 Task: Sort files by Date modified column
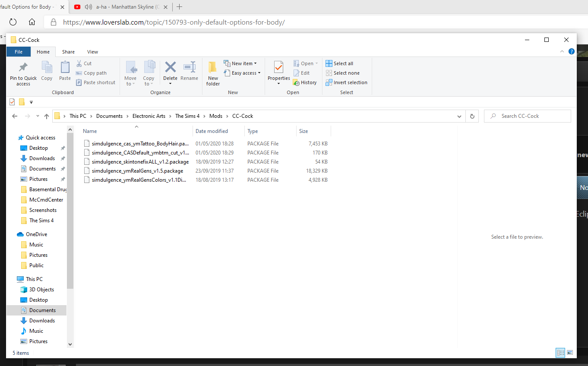(x=212, y=131)
